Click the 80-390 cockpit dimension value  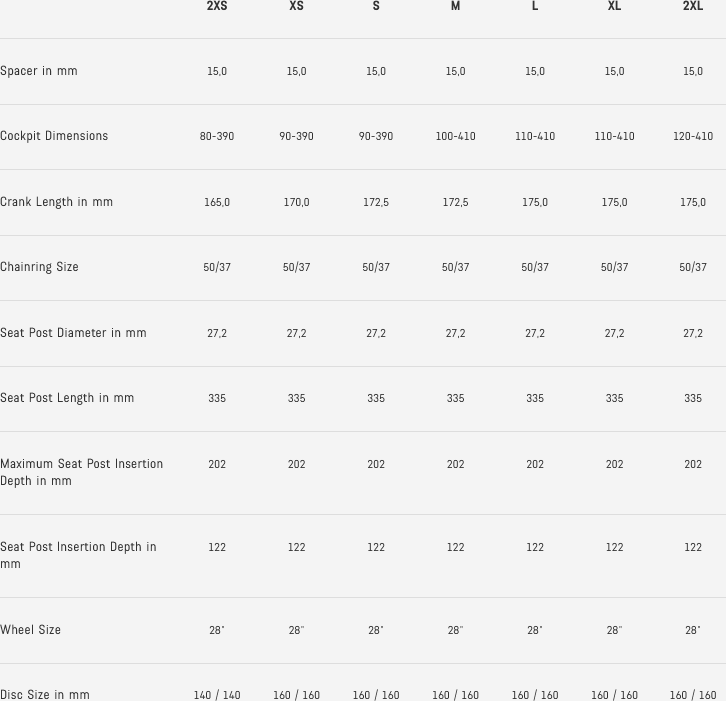pyautogui.click(x=217, y=136)
